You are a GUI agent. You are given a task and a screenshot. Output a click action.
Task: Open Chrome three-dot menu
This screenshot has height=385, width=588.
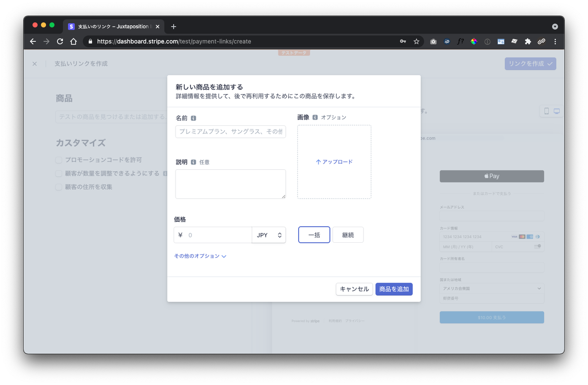[x=555, y=41]
